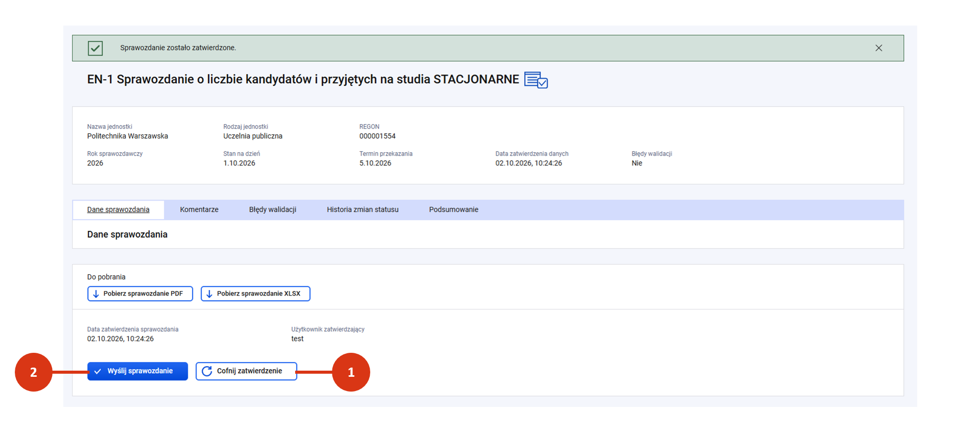Image resolution: width=980 pixels, height=436 pixels.
Task: Open the Dane sprawozdania tab
Action: pyautogui.click(x=118, y=210)
